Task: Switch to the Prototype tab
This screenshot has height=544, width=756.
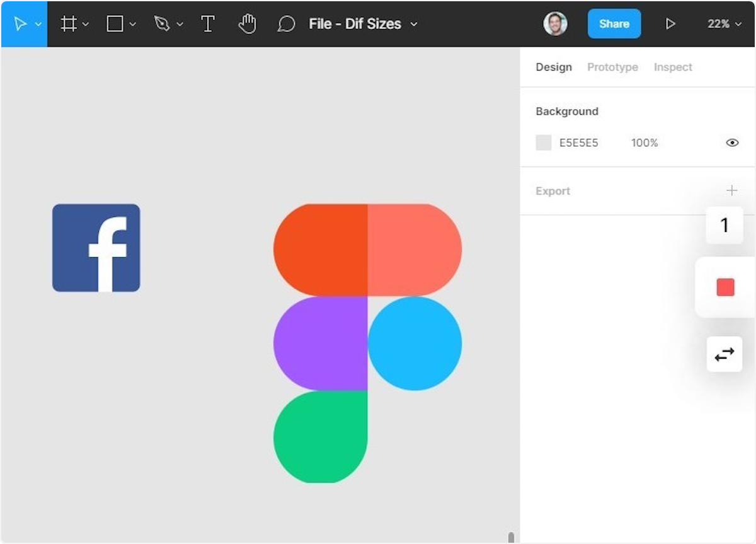Action: [x=612, y=67]
